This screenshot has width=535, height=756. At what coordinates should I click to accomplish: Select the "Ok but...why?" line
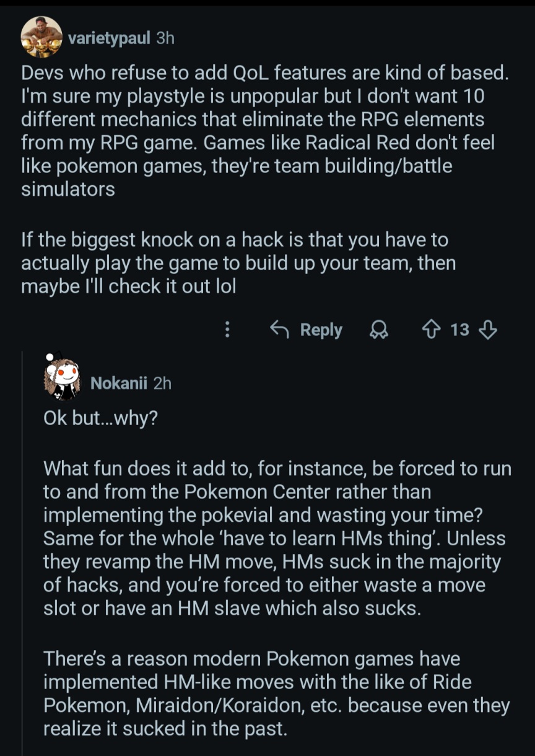[x=100, y=418]
